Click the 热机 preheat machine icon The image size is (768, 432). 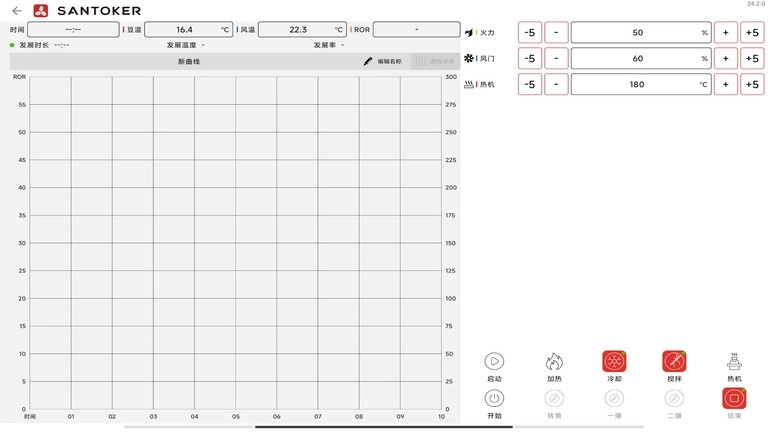click(735, 362)
